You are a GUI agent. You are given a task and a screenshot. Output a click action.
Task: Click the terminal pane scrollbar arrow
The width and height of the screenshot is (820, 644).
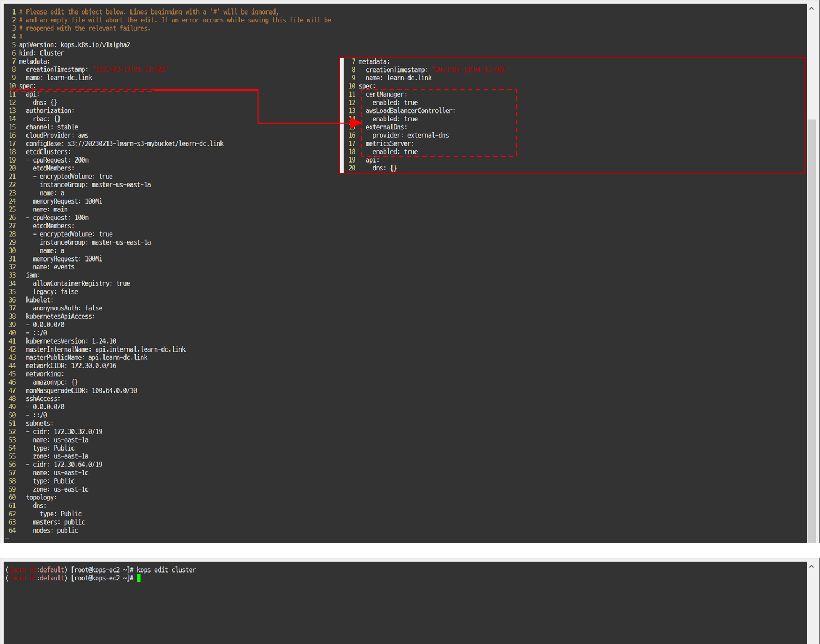tap(812, 566)
